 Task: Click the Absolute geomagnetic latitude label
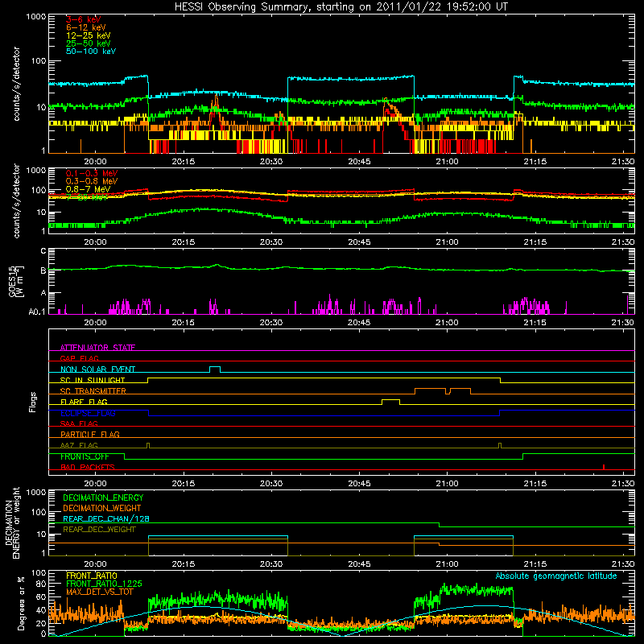(x=556, y=576)
